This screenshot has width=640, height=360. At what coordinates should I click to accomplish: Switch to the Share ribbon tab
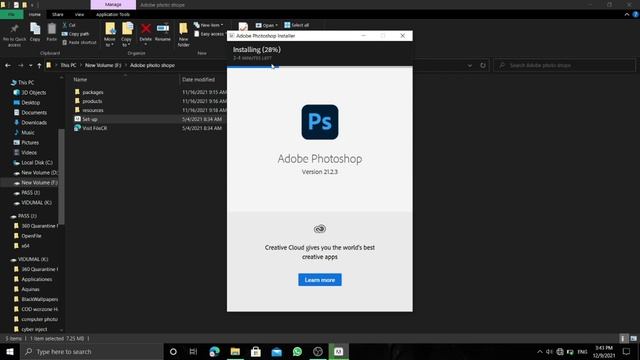(58, 14)
